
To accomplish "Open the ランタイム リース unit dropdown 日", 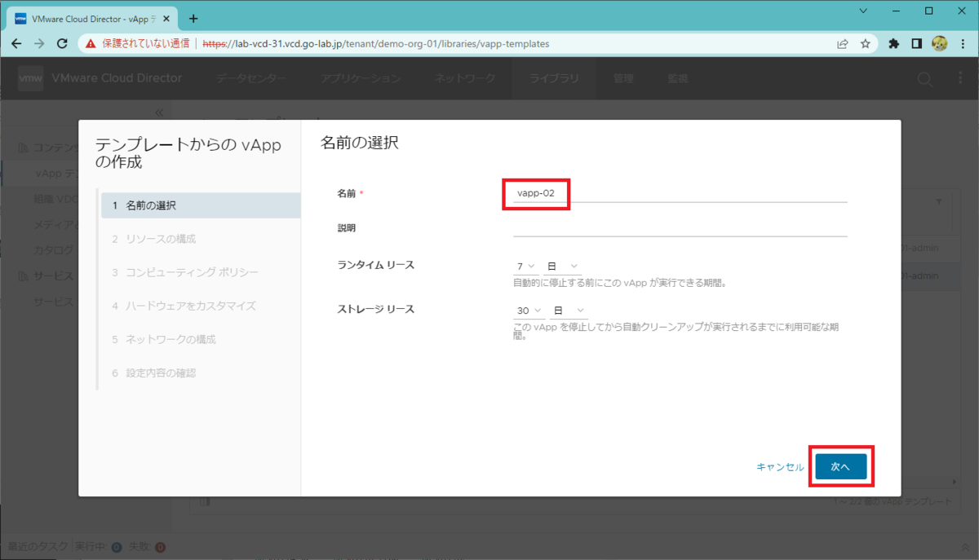I will pos(562,267).
